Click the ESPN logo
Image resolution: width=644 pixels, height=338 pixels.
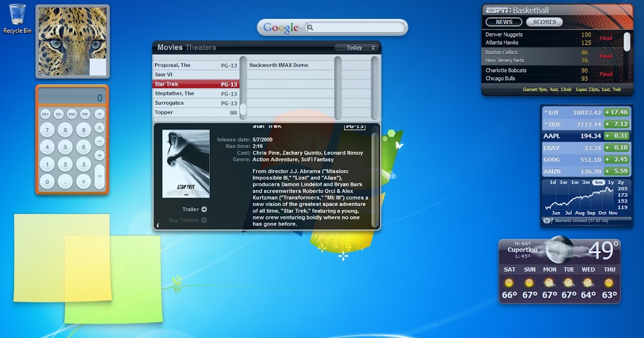click(x=497, y=10)
